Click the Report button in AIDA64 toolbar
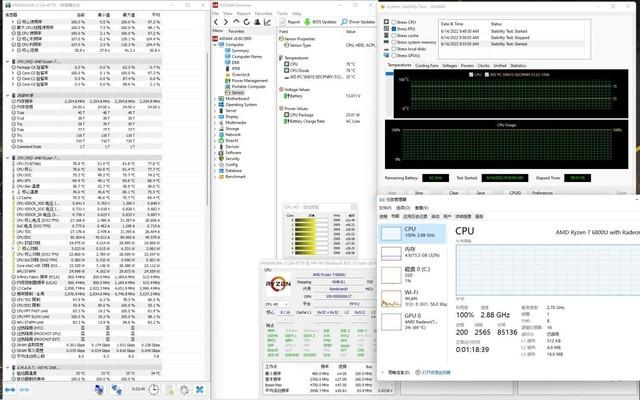The width and height of the screenshot is (640, 400). tap(294, 20)
